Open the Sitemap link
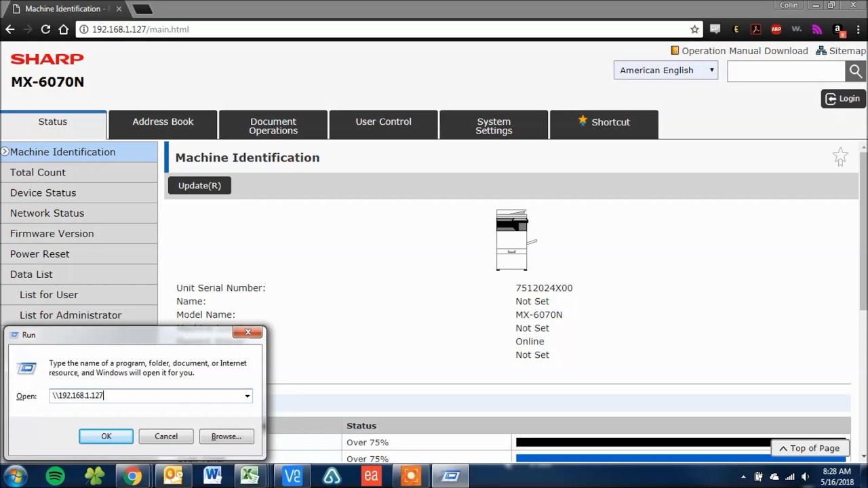The width and height of the screenshot is (868, 488). coord(841,51)
